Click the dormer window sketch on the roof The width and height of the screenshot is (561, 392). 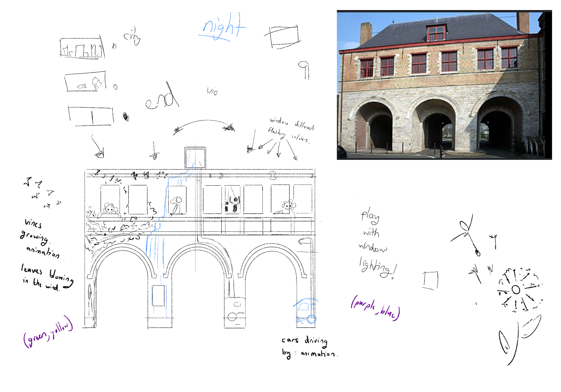click(x=195, y=158)
